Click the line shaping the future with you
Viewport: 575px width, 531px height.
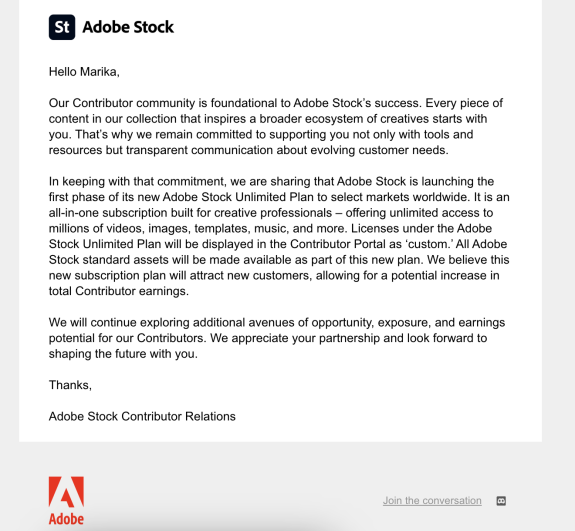pyautogui.click(x=123, y=354)
